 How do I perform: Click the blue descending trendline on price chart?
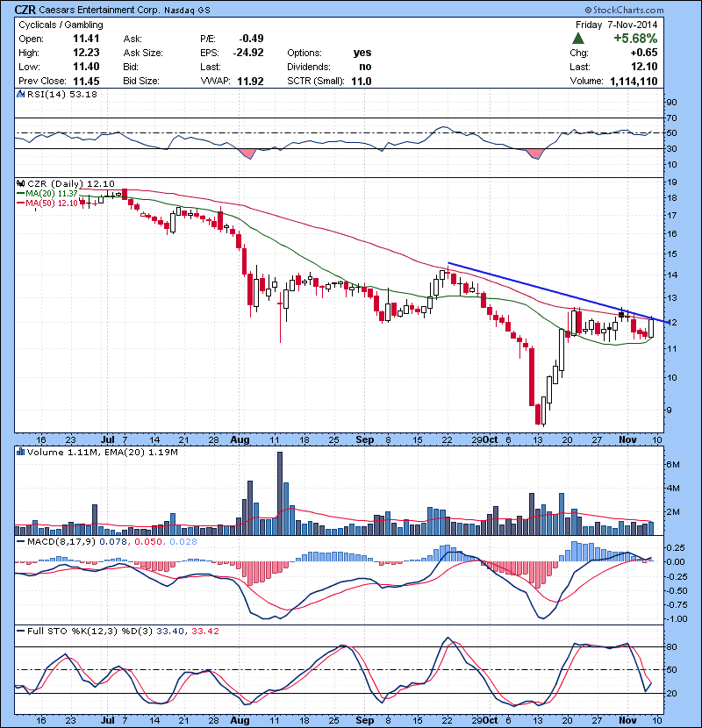click(x=557, y=292)
